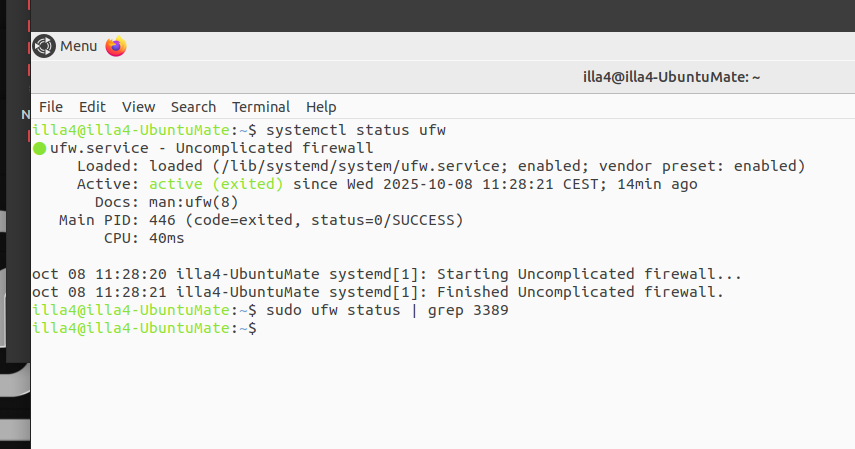Open the File menu
Viewport: 855px width, 449px height.
click(x=51, y=107)
